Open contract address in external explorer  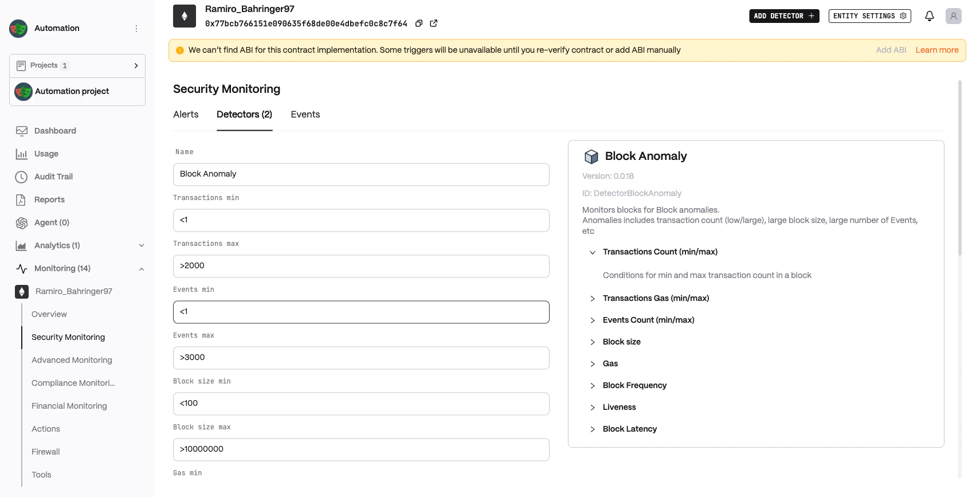tap(434, 24)
